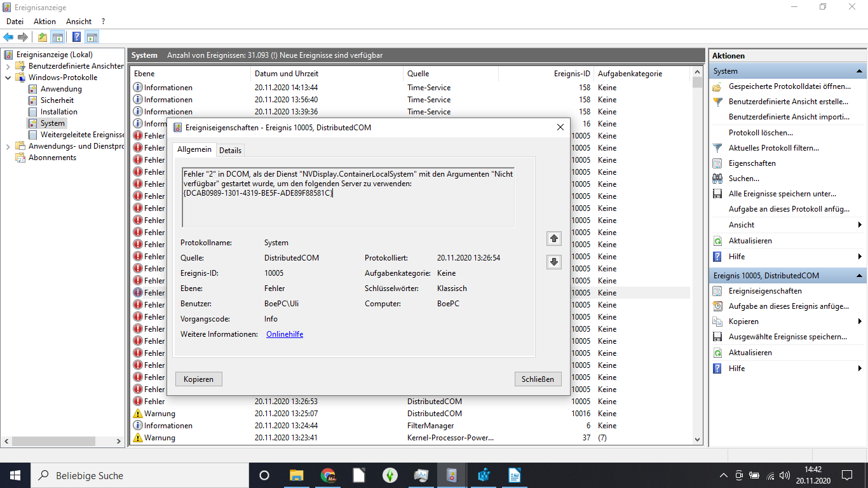Open Google Chrome from the taskbar
This screenshot has height=488, width=868.
(328, 475)
